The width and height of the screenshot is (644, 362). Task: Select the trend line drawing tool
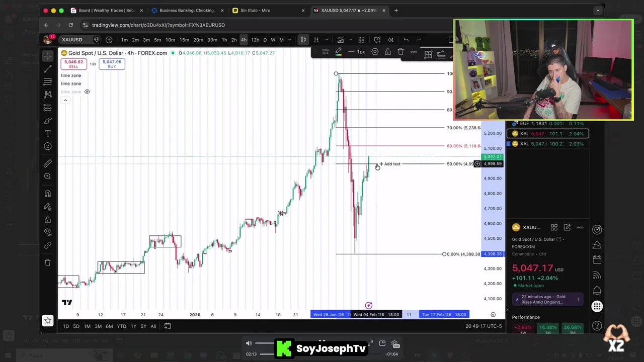tap(48, 68)
